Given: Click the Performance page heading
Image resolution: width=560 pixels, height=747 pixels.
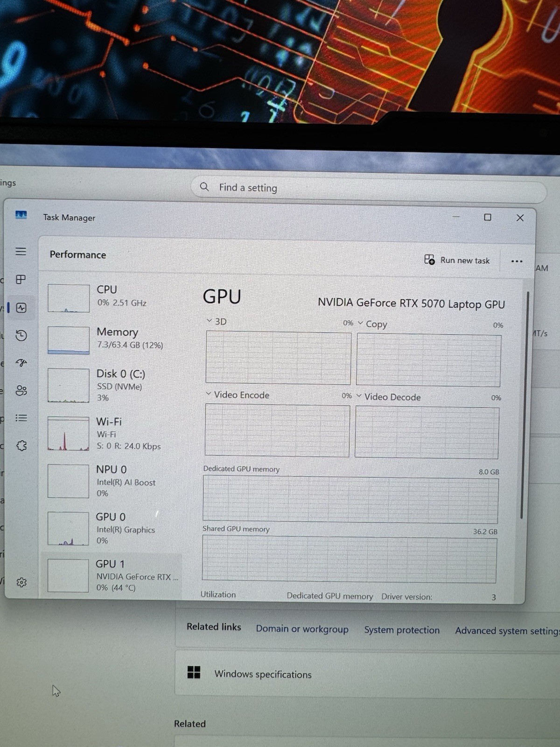Looking at the screenshot, I should [x=78, y=254].
